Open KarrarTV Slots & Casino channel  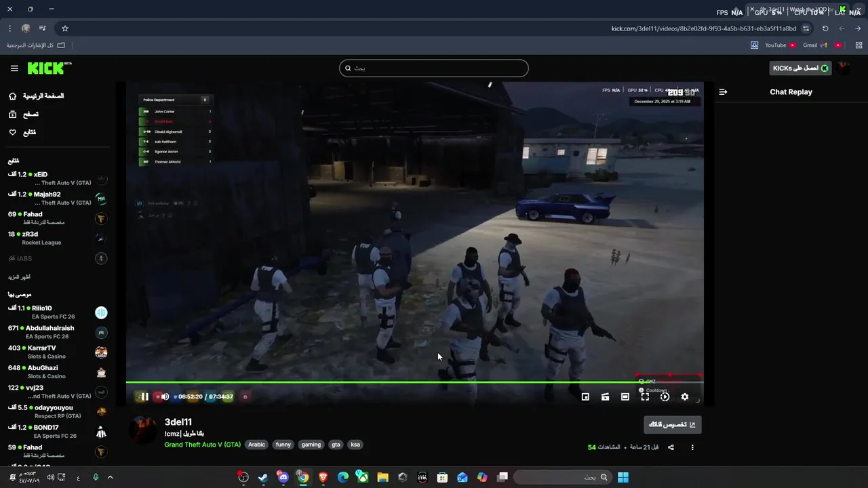tap(58, 352)
